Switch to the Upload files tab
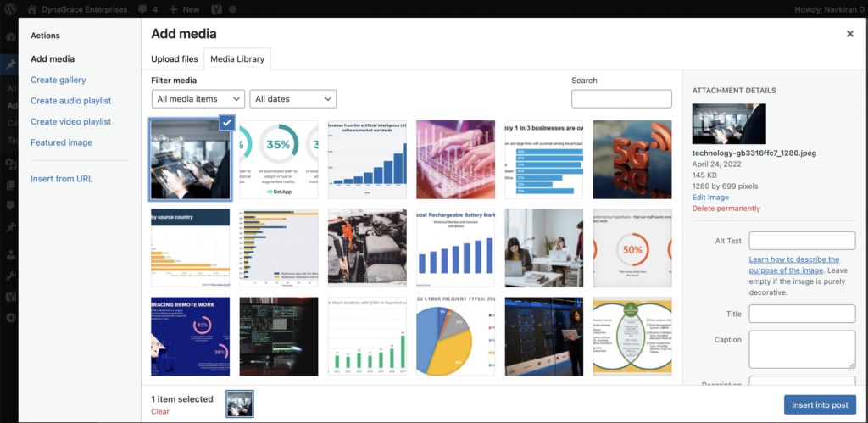Image resolution: width=868 pixels, height=423 pixels. coord(174,59)
